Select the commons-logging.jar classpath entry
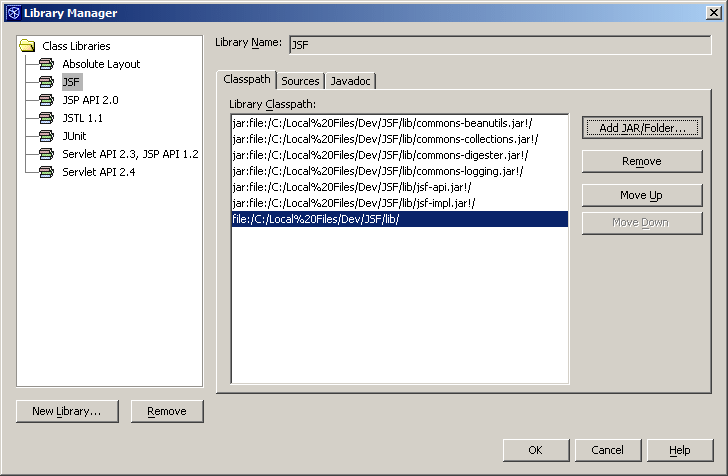This screenshot has width=728, height=476. [x=399, y=171]
